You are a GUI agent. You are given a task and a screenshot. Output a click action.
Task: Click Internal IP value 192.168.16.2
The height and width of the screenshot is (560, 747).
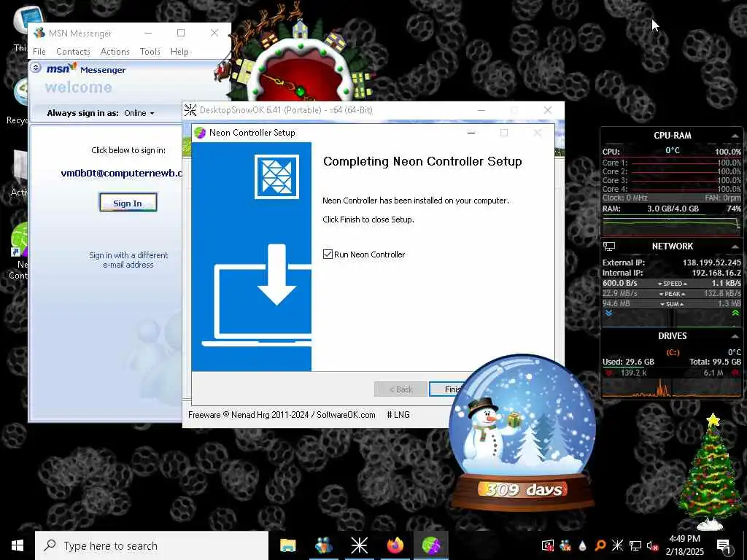pyautogui.click(x=716, y=273)
